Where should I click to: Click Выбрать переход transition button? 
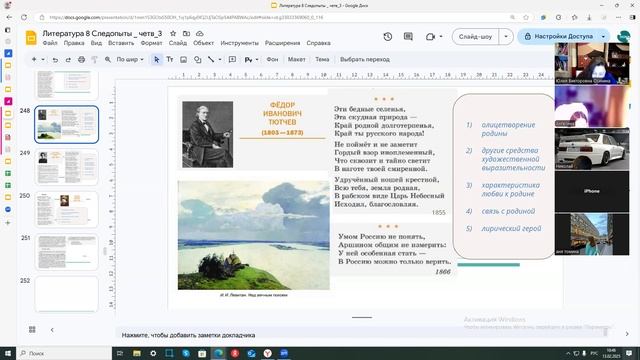tap(364, 60)
